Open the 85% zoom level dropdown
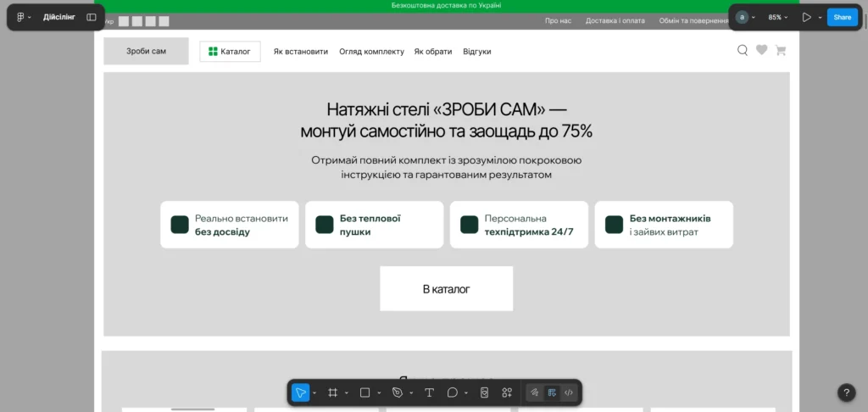 tap(777, 17)
